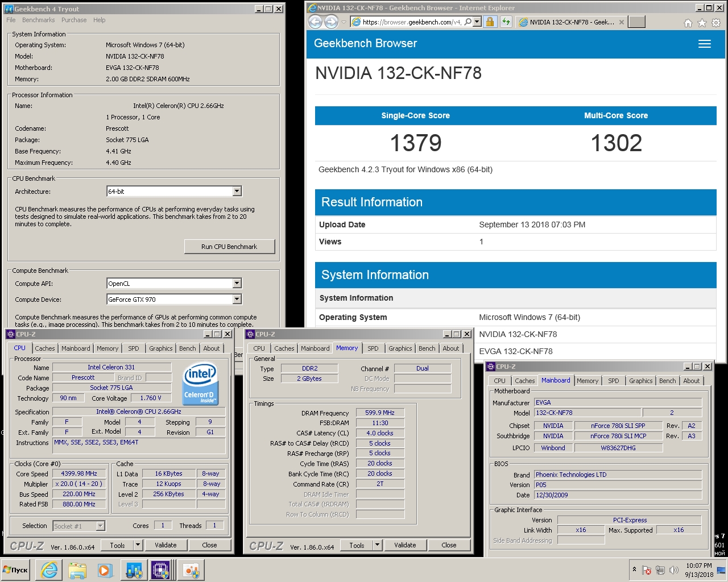This screenshot has height=582, width=728.
Task: Open the file explorer taskbar icon
Action: (77, 570)
